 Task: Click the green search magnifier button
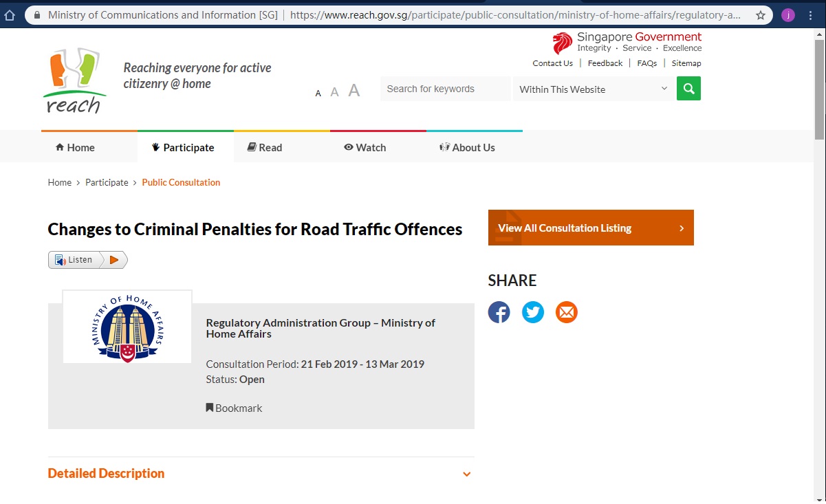coord(688,89)
